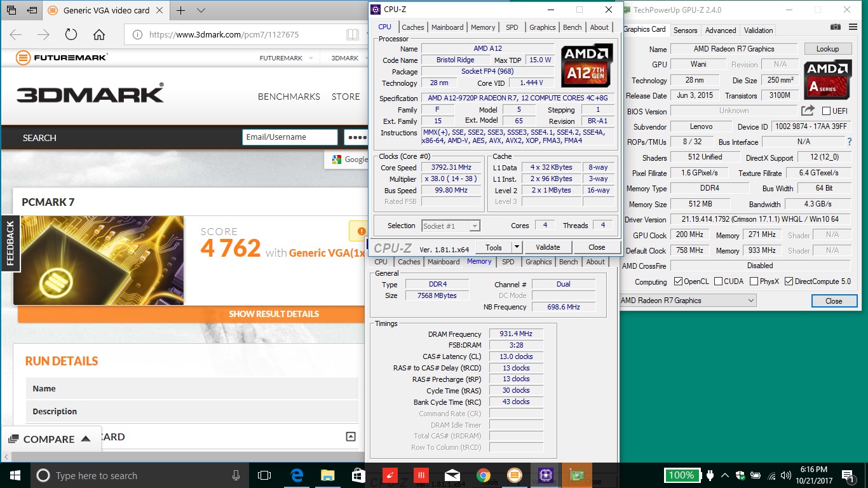The image size is (868, 488).
Task: Open Google Chrome from the taskbar
Action: click(484, 475)
